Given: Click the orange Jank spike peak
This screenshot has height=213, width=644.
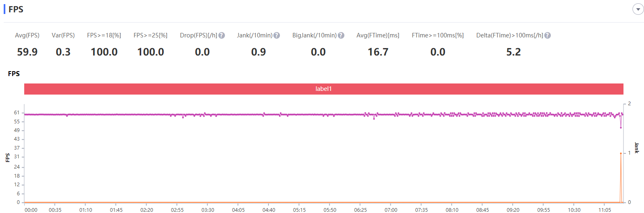Looking at the screenshot, I should (621, 153).
